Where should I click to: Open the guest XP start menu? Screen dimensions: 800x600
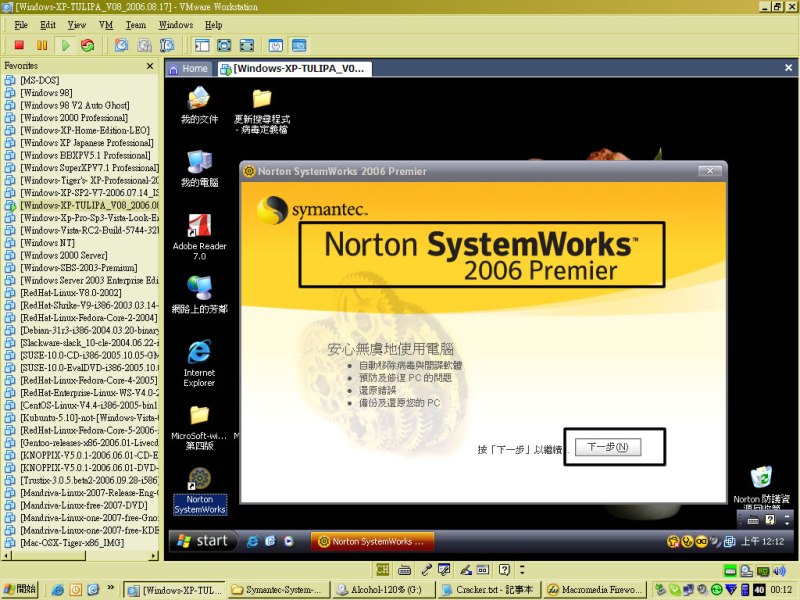click(x=204, y=541)
